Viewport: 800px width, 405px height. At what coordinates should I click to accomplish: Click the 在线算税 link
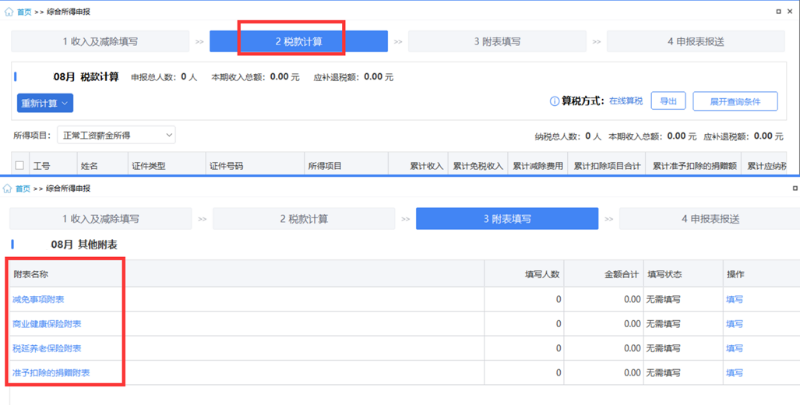coord(626,101)
